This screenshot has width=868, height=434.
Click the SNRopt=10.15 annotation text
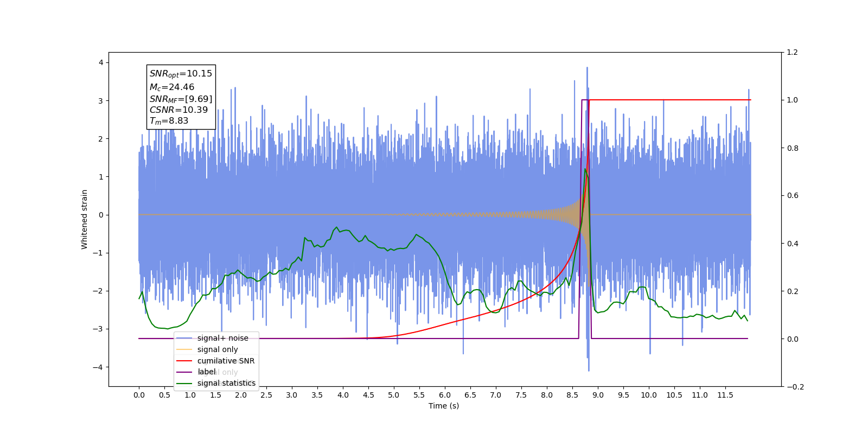click(181, 74)
